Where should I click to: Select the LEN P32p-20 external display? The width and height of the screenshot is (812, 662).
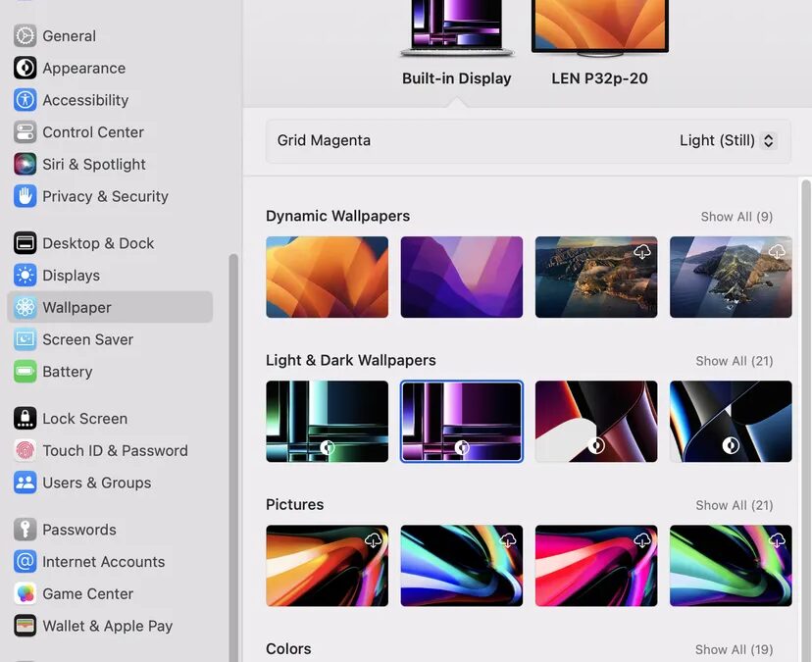coord(599,27)
